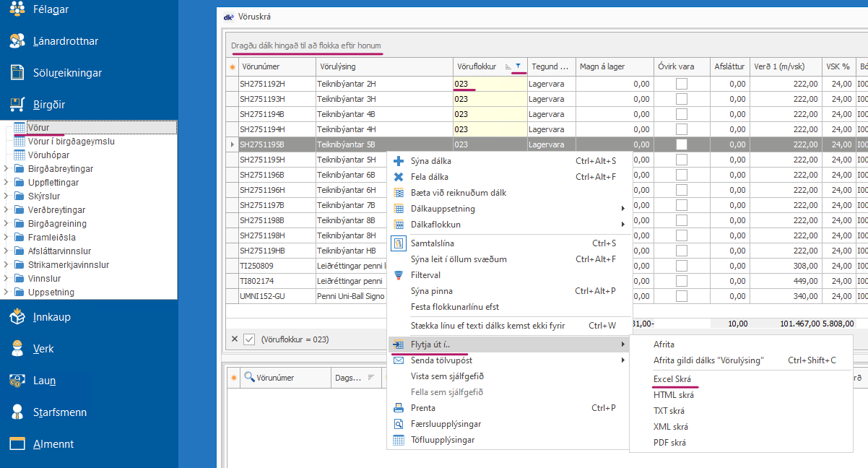The width and height of the screenshot is (868, 468).
Task: Open Sölureikningar in the sidebar
Action: tap(67, 73)
